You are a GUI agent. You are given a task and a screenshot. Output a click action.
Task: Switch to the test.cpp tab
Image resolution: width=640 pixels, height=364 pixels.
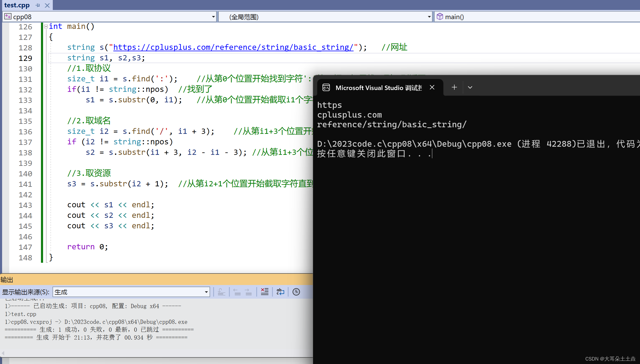click(17, 5)
